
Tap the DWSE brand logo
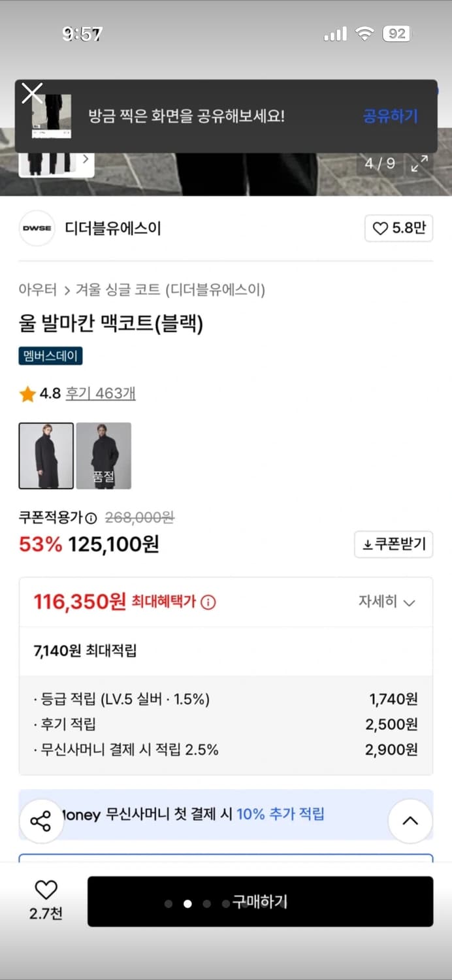(x=37, y=228)
